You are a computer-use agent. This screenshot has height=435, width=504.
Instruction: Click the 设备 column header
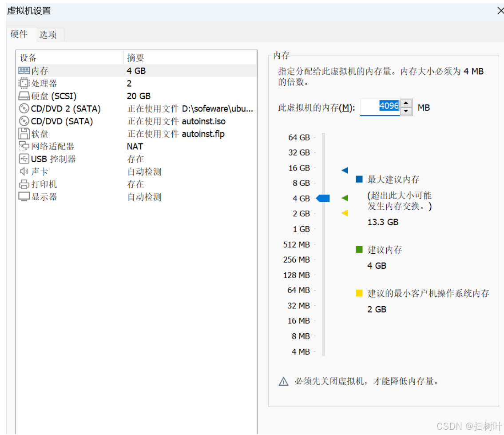tap(70, 58)
